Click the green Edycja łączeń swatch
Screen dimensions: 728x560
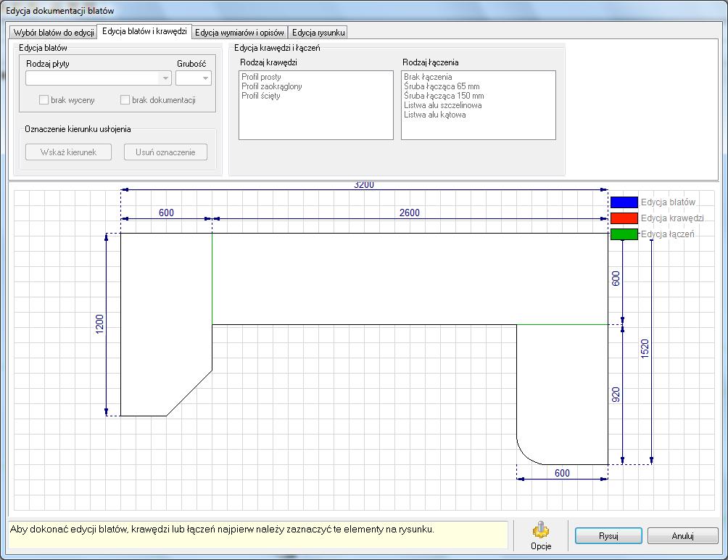[x=624, y=234]
